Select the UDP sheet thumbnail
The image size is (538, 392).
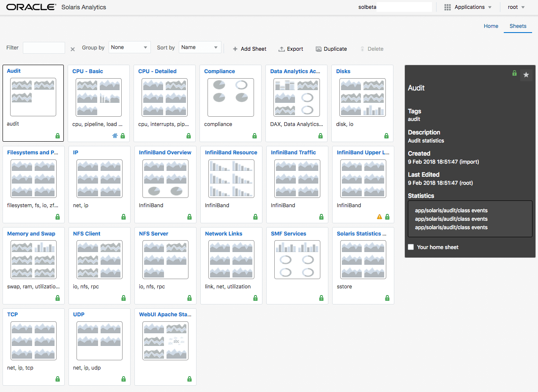point(100,340)
